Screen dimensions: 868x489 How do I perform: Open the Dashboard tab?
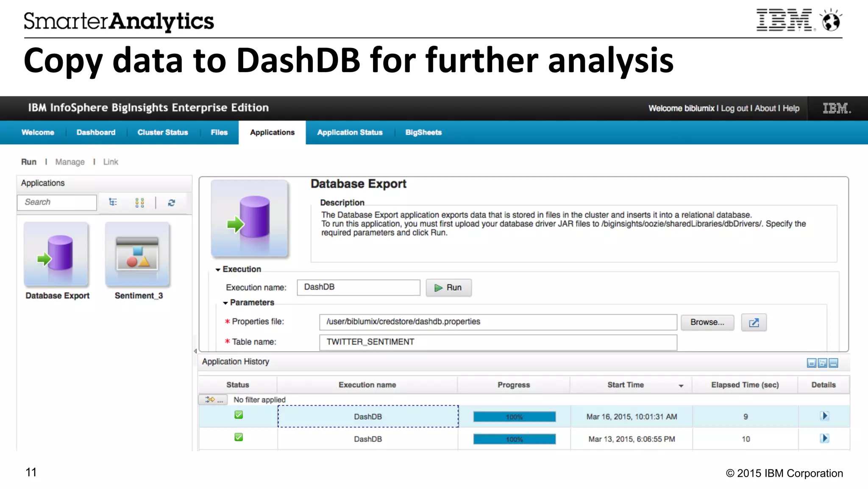pyautogui.click(x=96, y=132)
